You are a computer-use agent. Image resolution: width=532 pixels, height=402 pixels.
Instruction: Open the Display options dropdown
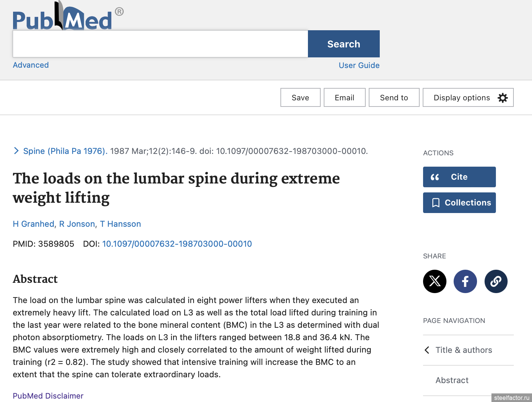468,98
